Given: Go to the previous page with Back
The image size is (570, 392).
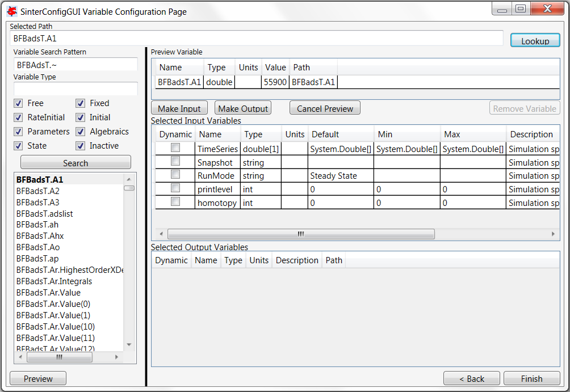Looking at the screenshot, I should click(471, 378).
